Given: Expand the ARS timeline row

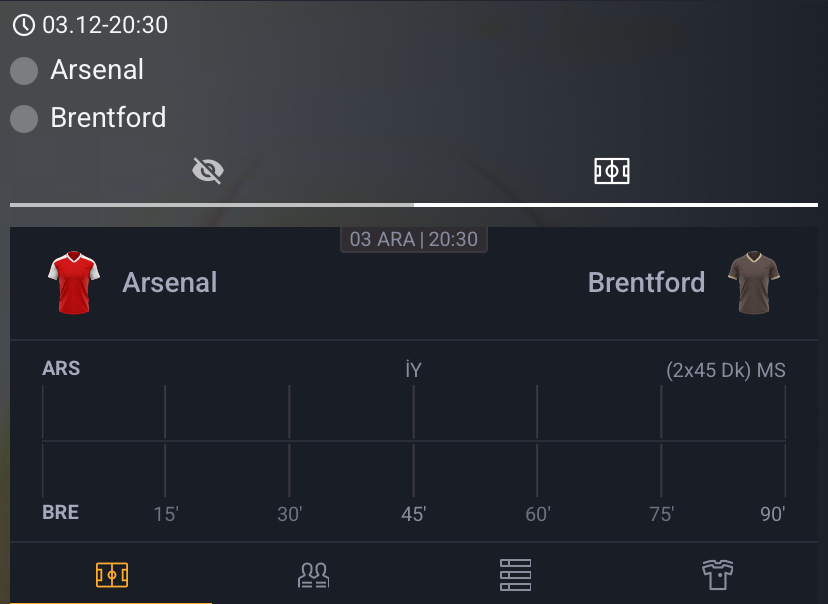Looking at the screenshot, I should coord(61,368).
